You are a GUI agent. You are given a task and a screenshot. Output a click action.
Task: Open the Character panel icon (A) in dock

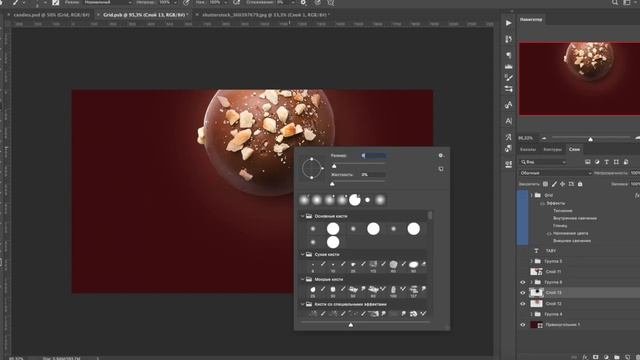pyautogui.click(x=509, y=121)
